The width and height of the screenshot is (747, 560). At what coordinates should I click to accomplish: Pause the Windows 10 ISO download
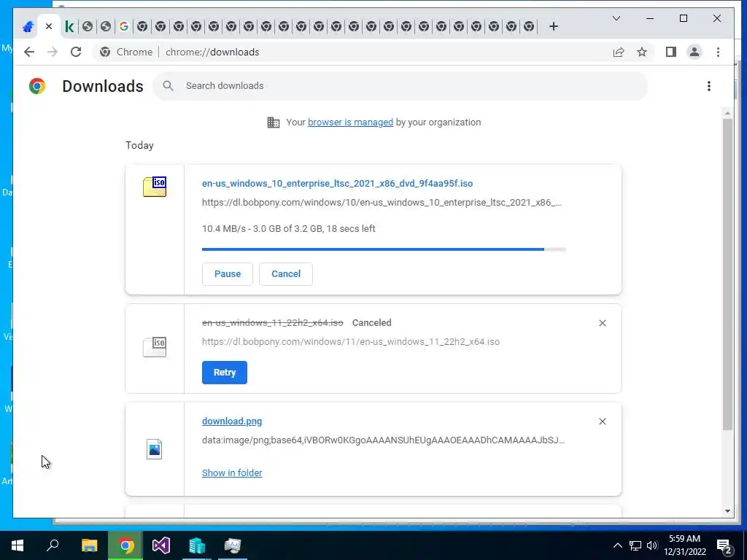pos(228,274)
